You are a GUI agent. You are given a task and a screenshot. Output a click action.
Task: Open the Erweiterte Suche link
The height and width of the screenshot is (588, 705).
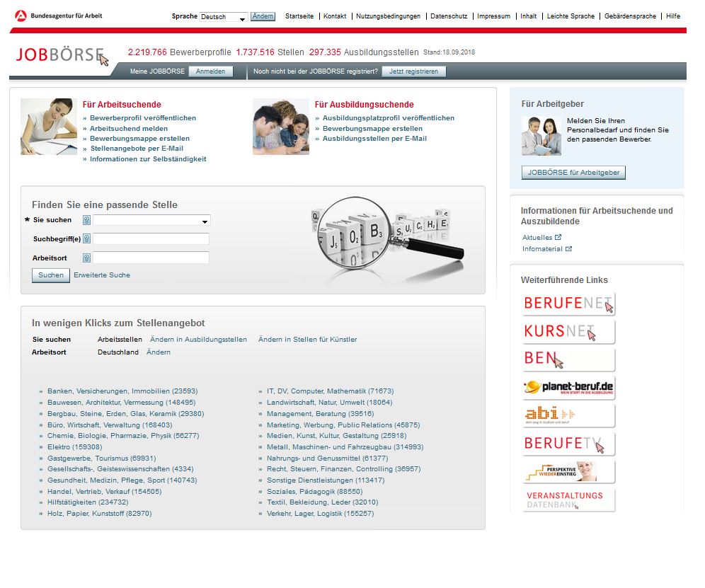[102, 275]
